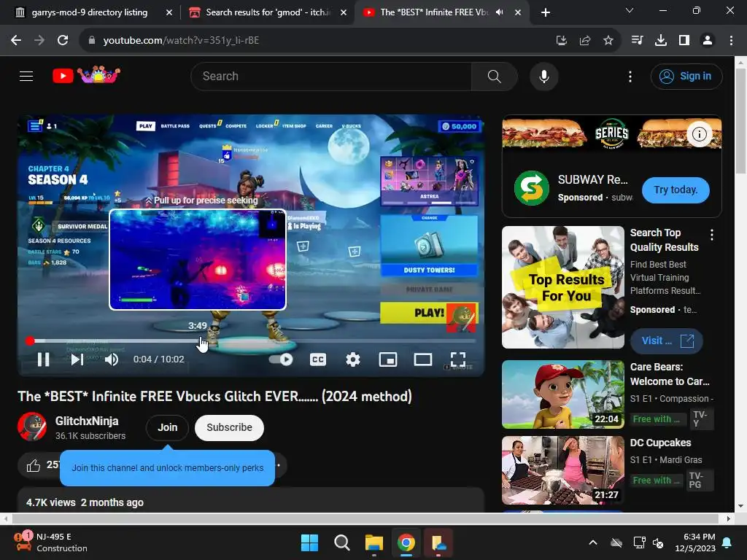Start voice search with microphone icon
The image size is (747, 560).
point(543,76)
